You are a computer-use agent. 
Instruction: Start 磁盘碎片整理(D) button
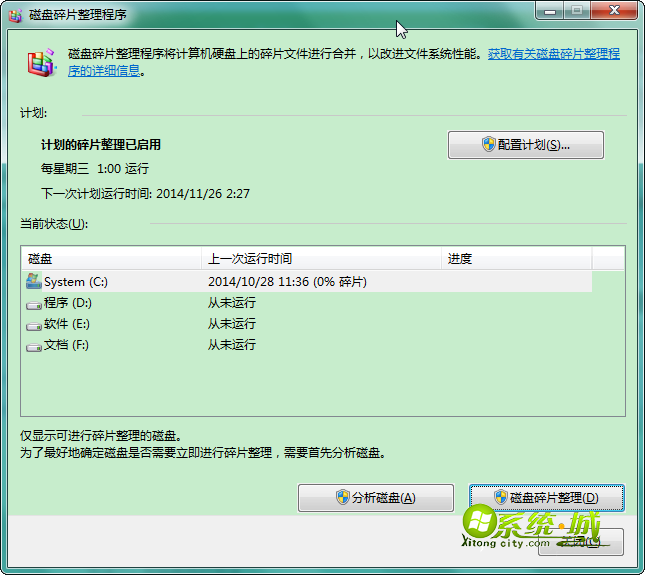pyautogui.click(x=547, y=498)
